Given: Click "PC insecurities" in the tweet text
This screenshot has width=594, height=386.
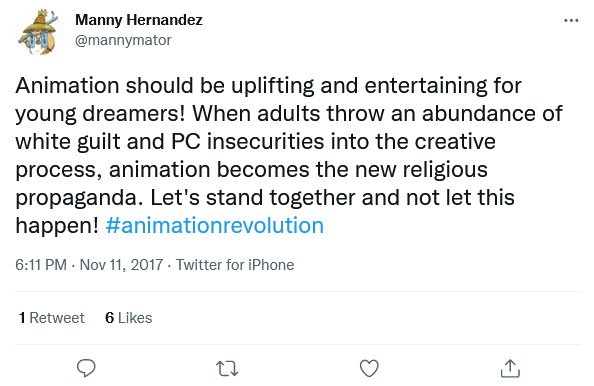Looking at the screenshot, I should (248, 142).
